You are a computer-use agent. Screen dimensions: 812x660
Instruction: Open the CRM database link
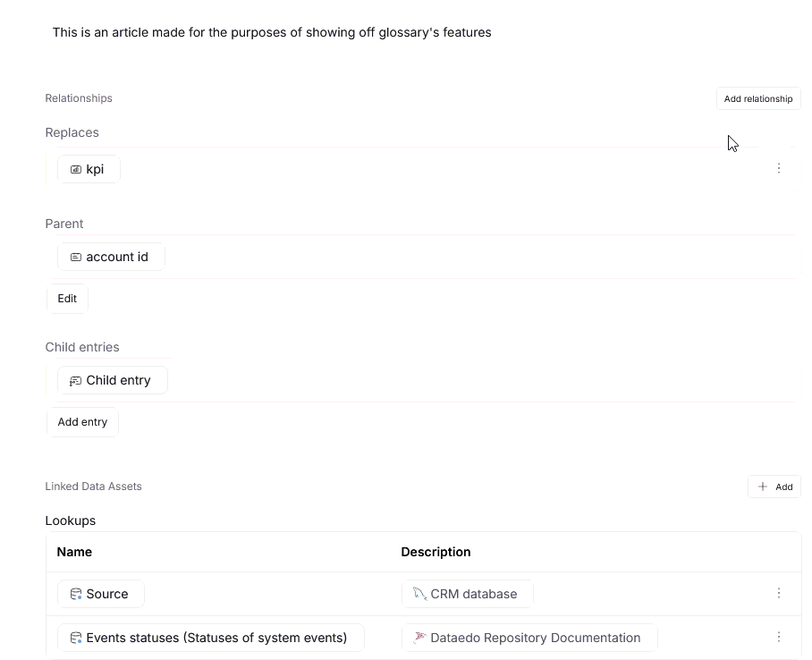pyautogui.click(x=473, y=595)
